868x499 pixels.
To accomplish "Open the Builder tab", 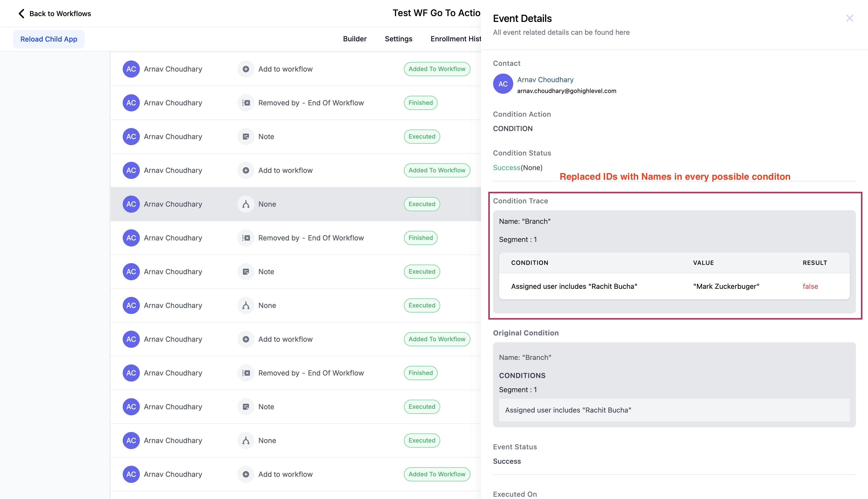I will click(x=355, y=39).
